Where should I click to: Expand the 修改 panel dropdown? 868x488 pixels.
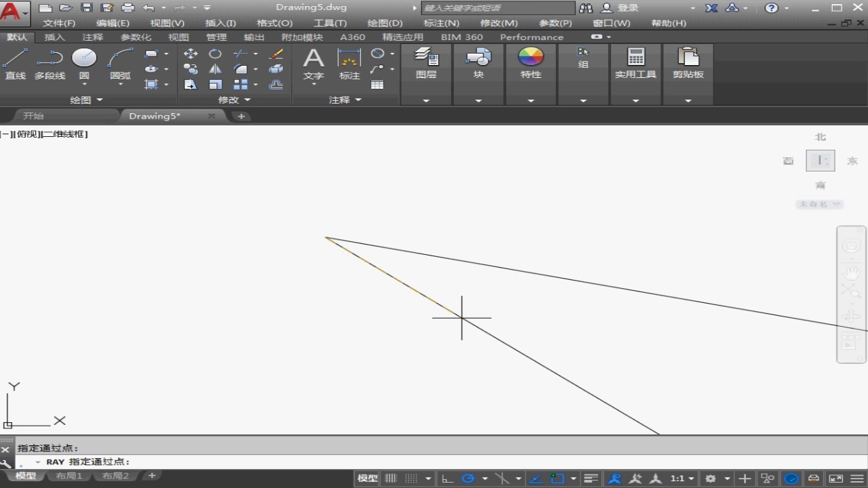tap(234, 100)
